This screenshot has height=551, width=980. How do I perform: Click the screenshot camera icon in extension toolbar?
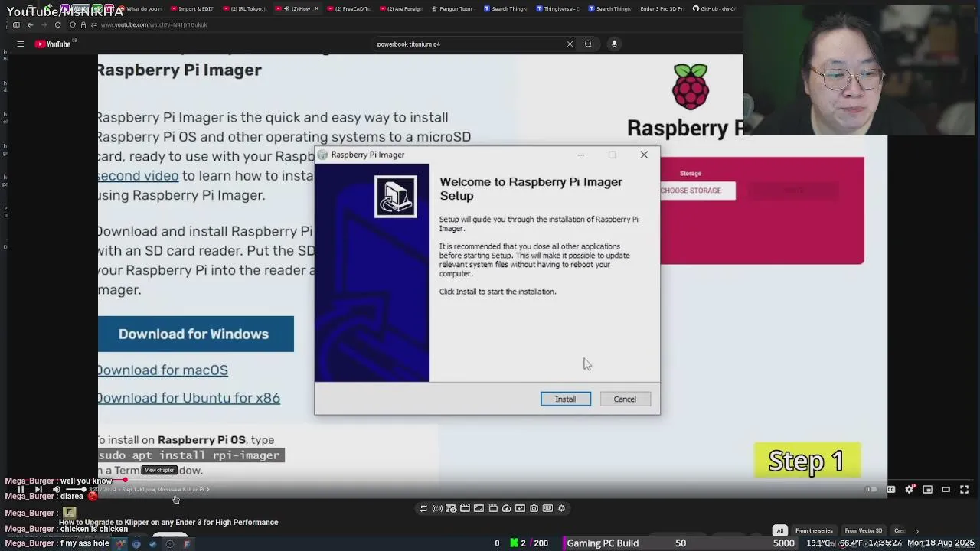tap(534, 508)
